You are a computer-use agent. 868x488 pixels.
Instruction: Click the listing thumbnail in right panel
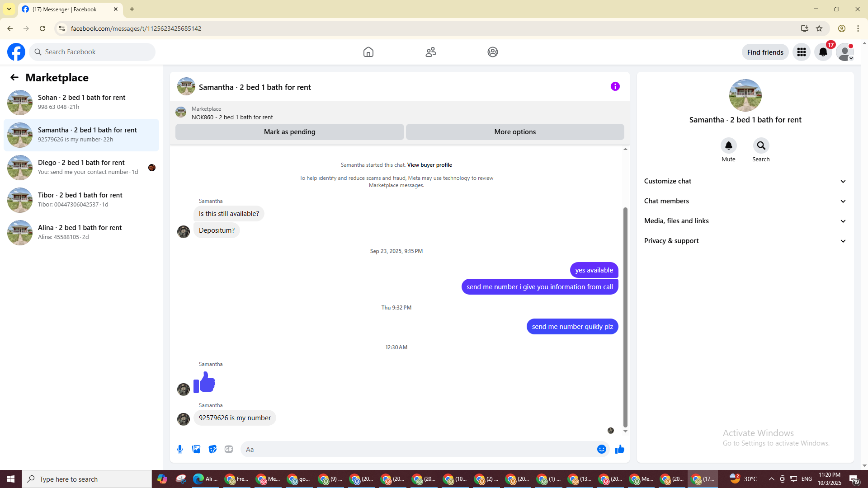pos(745,95)
